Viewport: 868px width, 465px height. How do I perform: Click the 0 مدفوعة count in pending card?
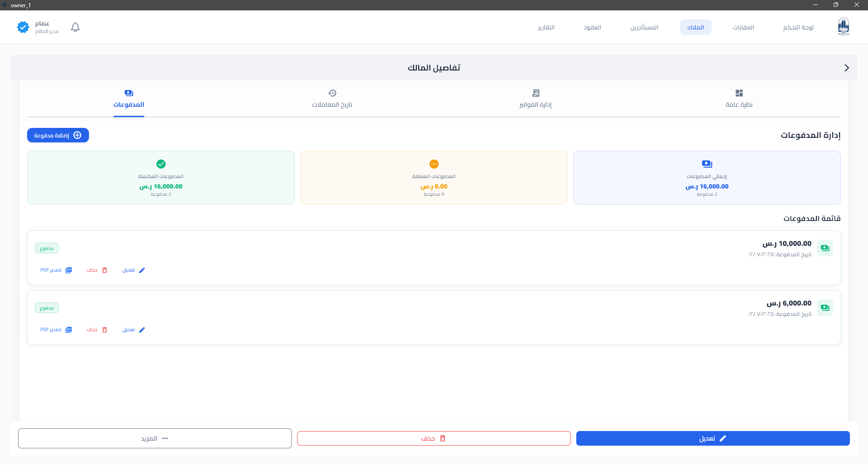point(434,194)
